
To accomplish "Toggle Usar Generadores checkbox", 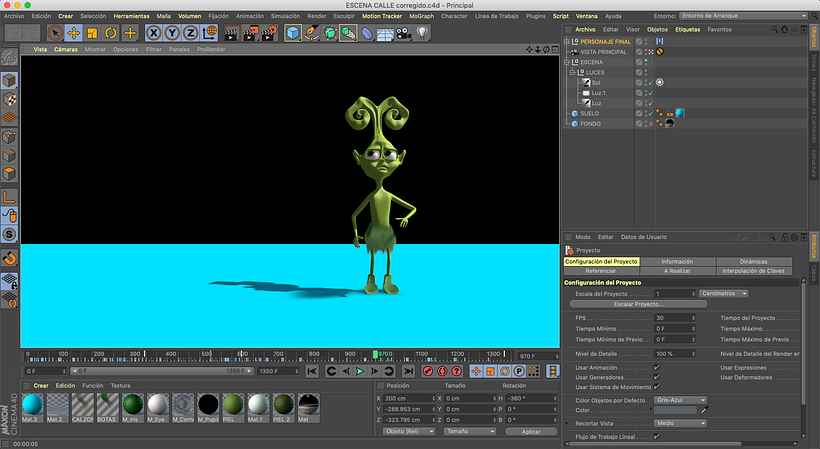I will point(656,377).
